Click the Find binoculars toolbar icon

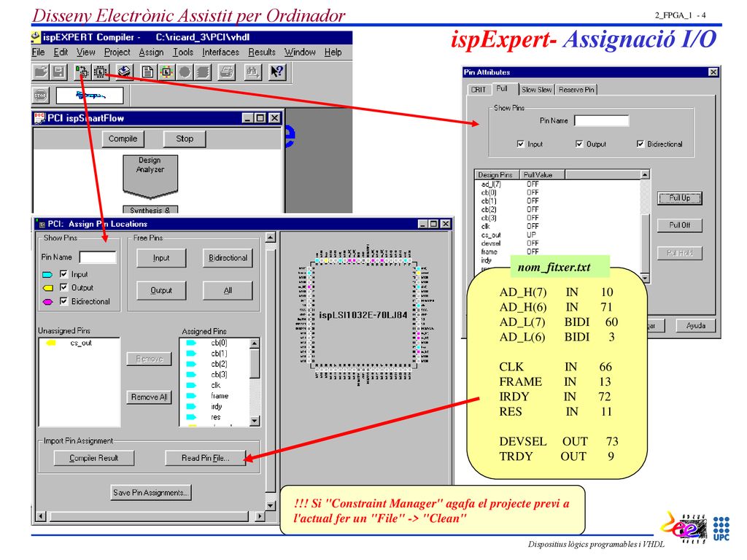(x=252, y=72)
